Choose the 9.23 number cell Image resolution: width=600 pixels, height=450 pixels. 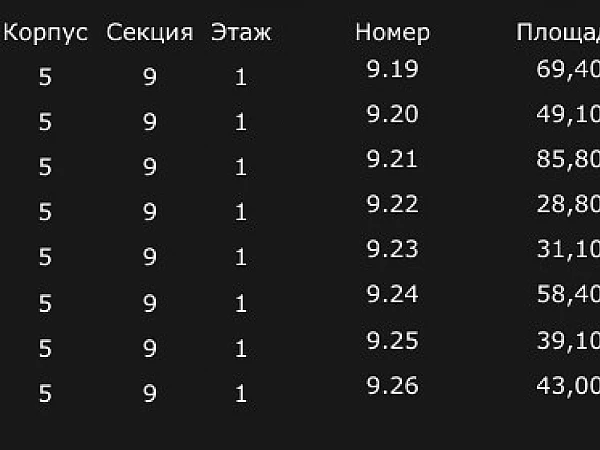[392, 249]
